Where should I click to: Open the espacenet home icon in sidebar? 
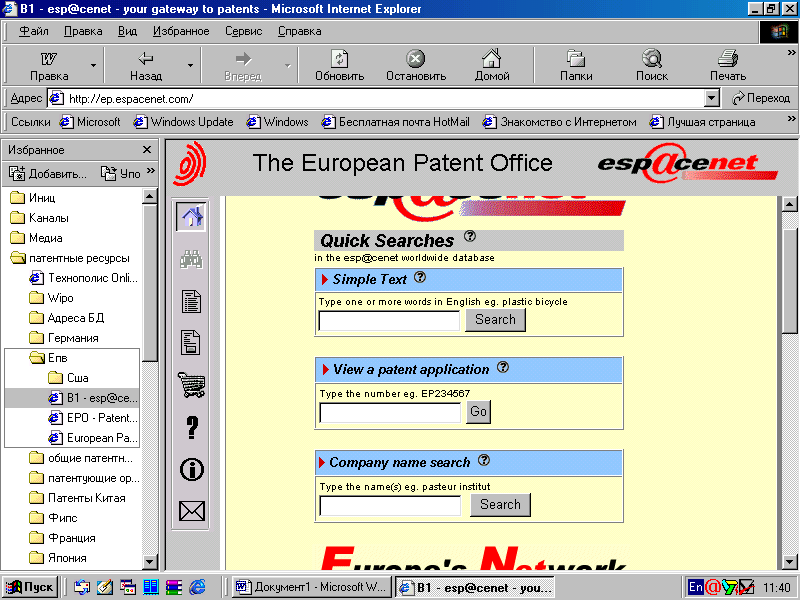(x=191, y=216)
